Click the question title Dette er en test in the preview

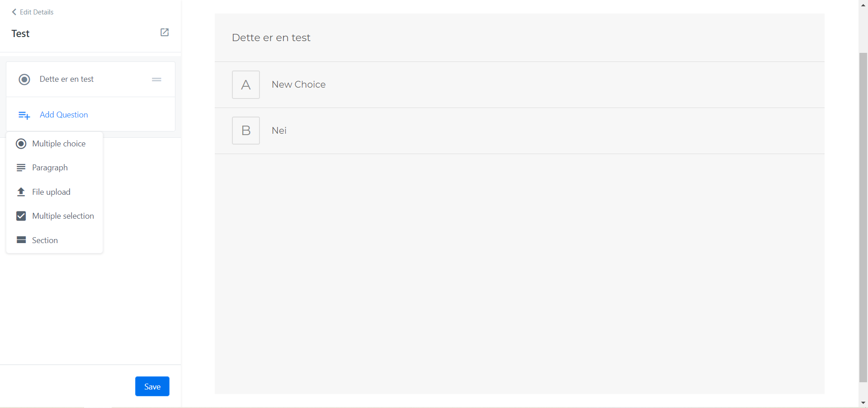pyautogui.click(x=271, y=38)
